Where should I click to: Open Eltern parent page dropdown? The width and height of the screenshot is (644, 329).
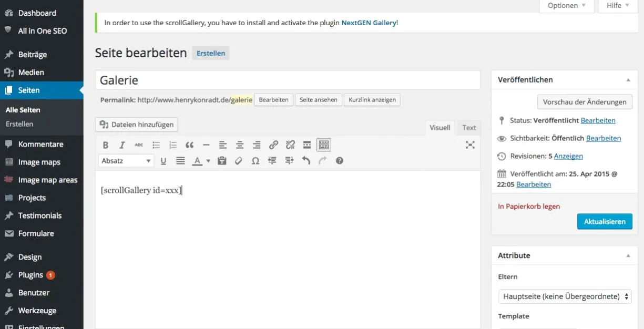tap(565, 296)
